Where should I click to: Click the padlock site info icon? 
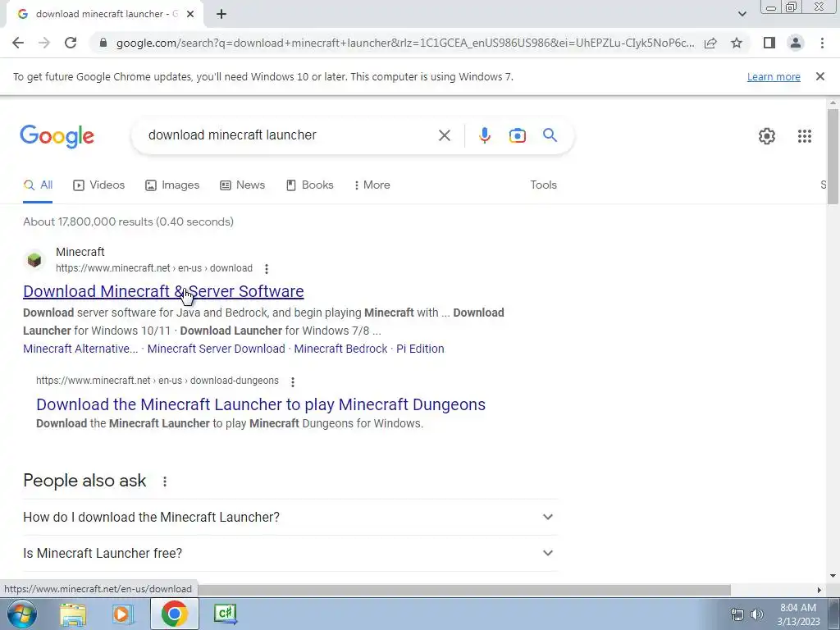tap(103, 43)
